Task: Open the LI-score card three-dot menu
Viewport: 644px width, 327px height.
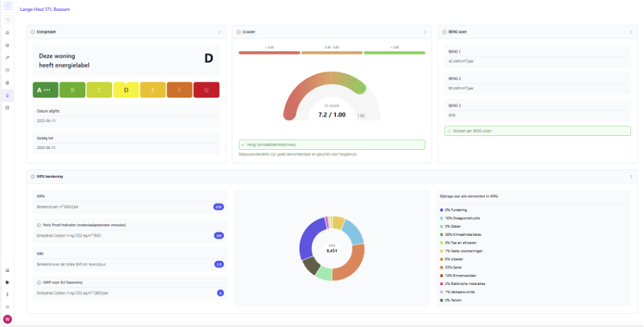Action: [x=425, y=32]
